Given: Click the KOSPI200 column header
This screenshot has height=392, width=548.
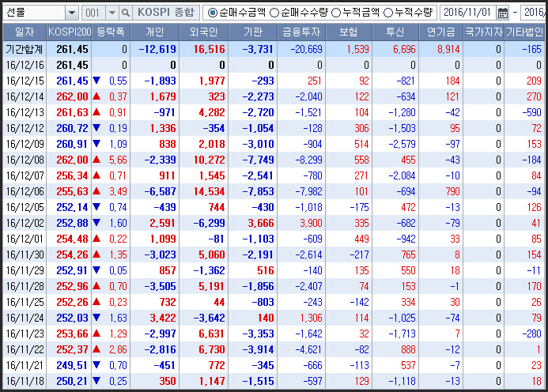Looking at the screenshot, I should [x=70, y=32].
